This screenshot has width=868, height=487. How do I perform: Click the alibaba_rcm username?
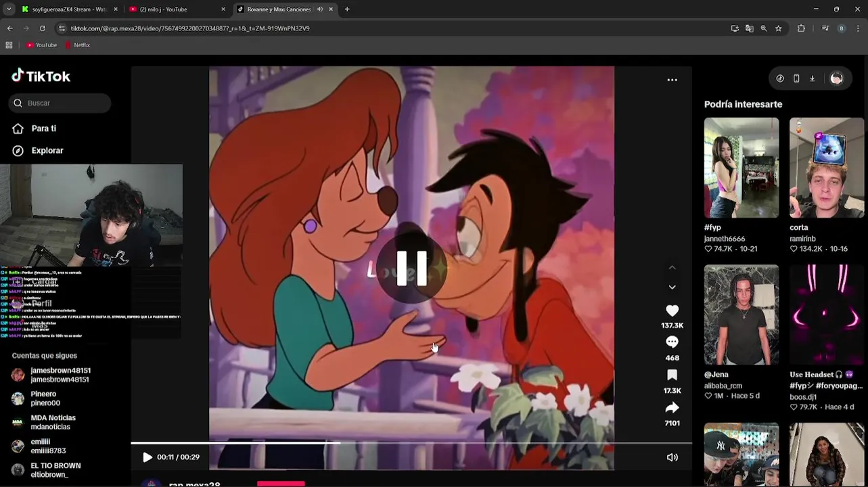[723, 386]
